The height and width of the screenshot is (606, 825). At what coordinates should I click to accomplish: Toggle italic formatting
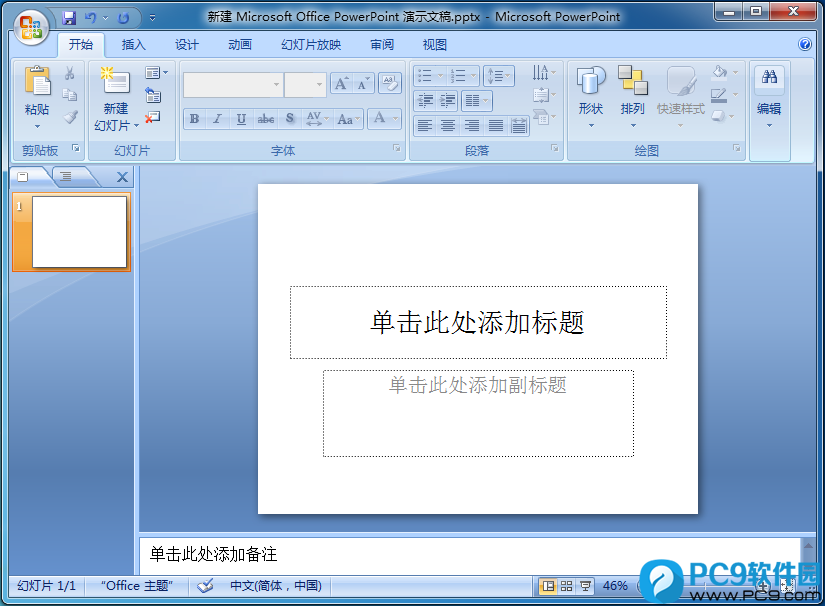tap(217, 119)
